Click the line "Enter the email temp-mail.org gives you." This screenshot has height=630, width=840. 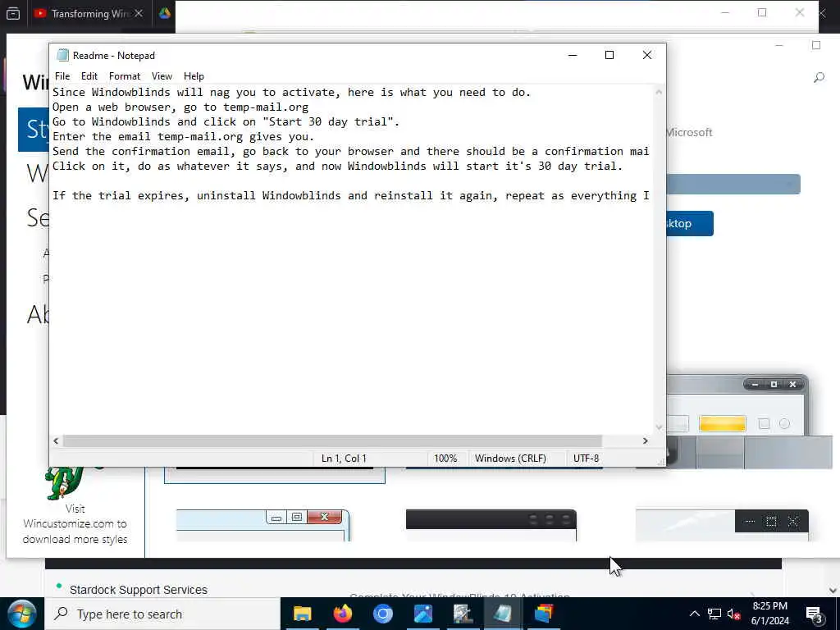(183, 137)
